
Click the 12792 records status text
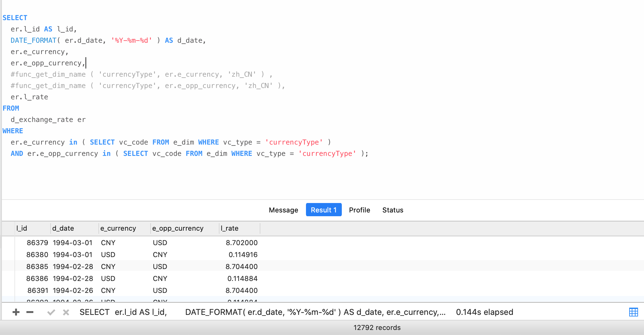(377, 327)
